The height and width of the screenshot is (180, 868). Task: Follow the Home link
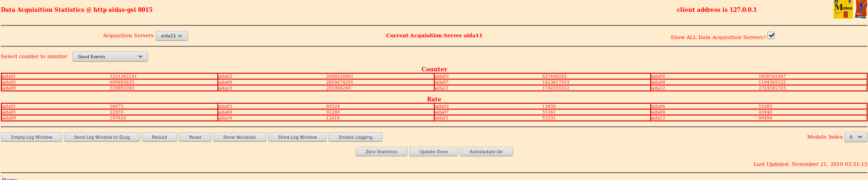[10, 179]
